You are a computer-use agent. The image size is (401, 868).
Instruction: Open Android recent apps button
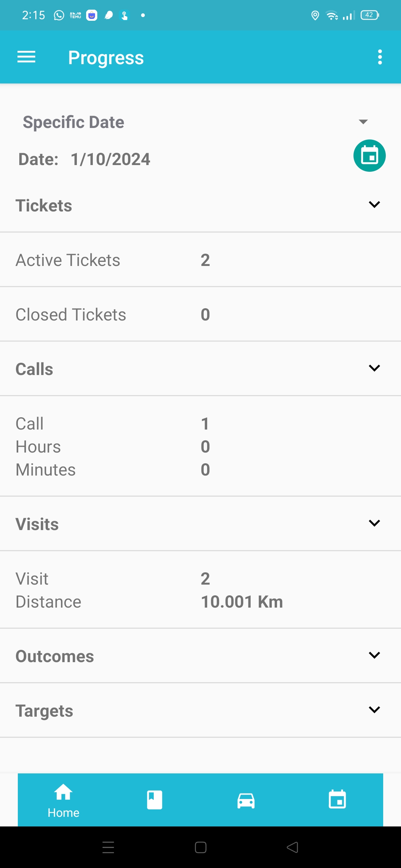coord(108,848)
